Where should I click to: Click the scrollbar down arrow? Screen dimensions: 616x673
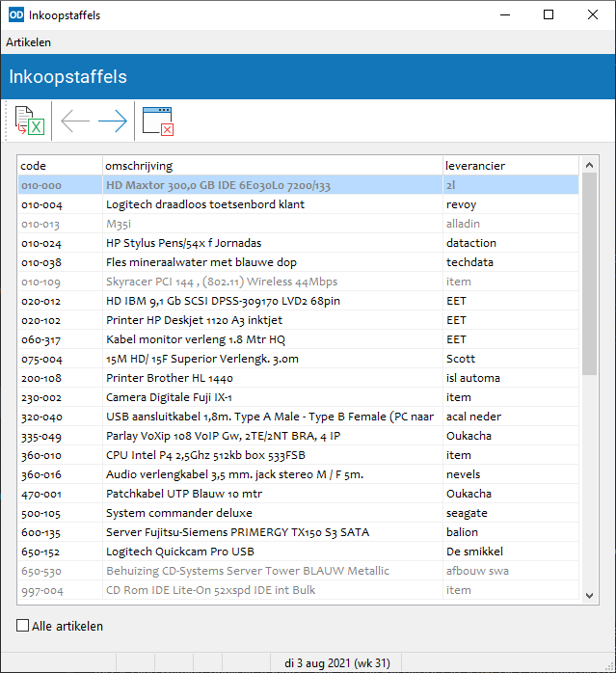click(x=589, y=595)
